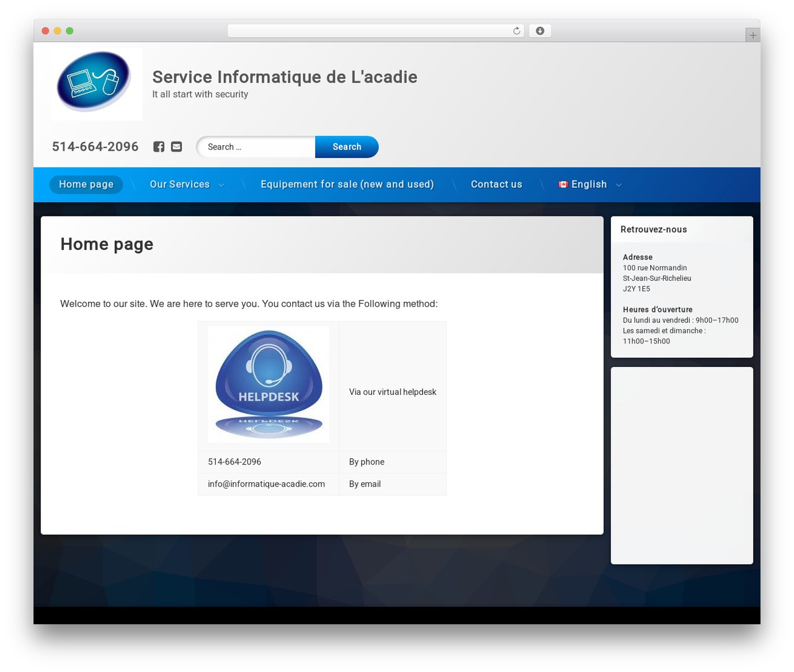Click the J2Y 1E5 postal code

636,289
